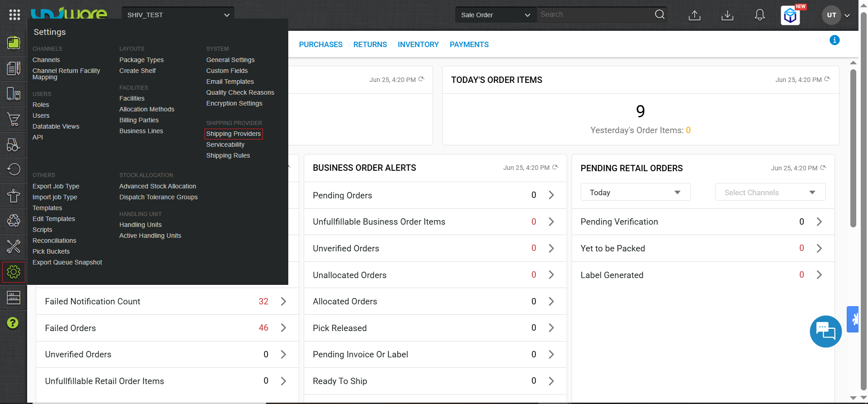Click the download export icon in header
Screen dimensions: 868x404
727,15
